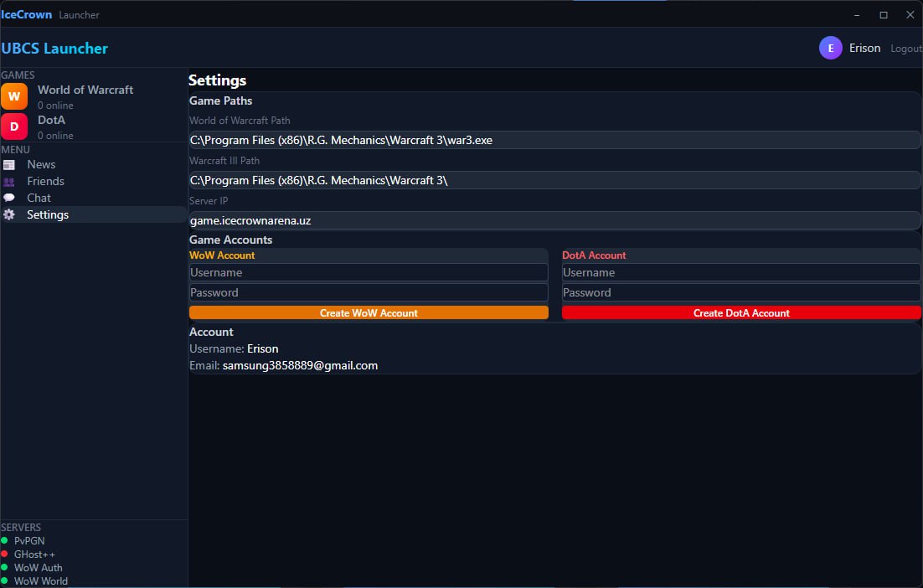Open the News menu item
923x588 pixels.
(x=41, y=165)
